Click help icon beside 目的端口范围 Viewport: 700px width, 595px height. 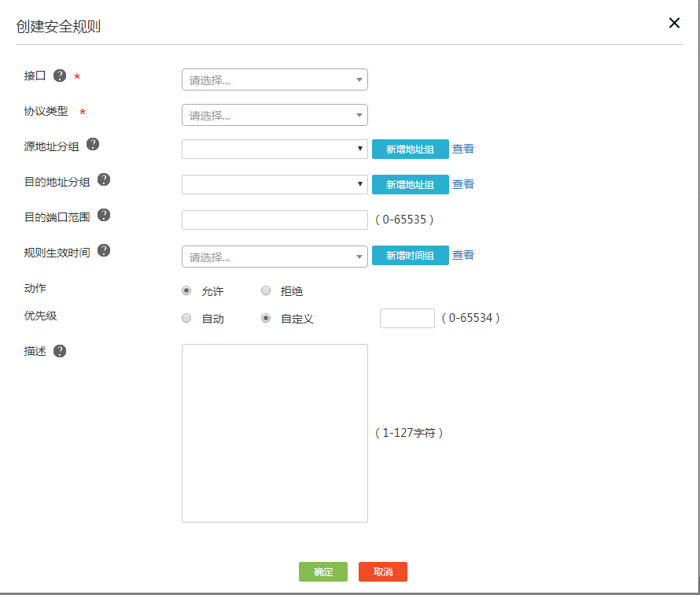[103, 215]
